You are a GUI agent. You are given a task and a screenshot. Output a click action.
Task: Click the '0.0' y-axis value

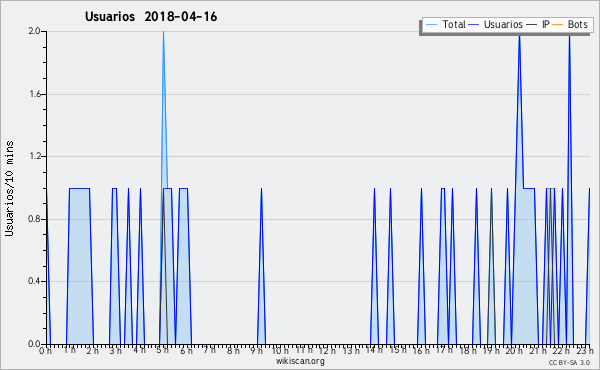point(34,344)
